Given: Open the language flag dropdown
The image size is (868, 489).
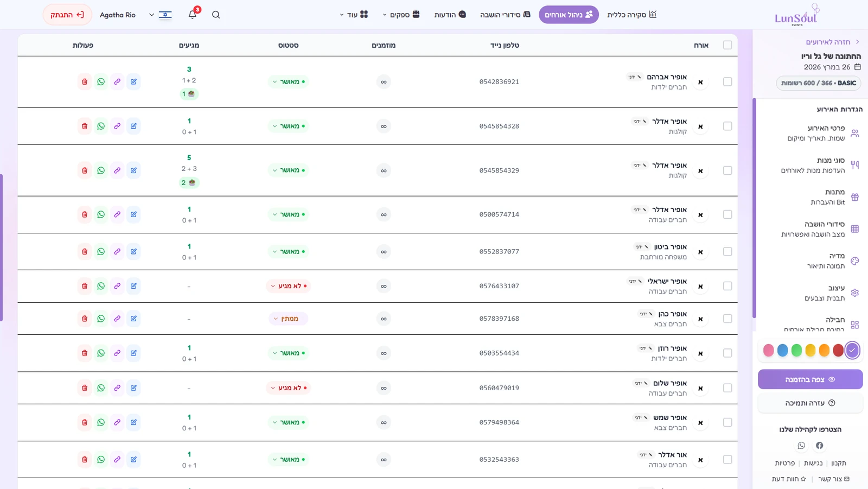Looking at the screenshot, I should pos(161,15).
